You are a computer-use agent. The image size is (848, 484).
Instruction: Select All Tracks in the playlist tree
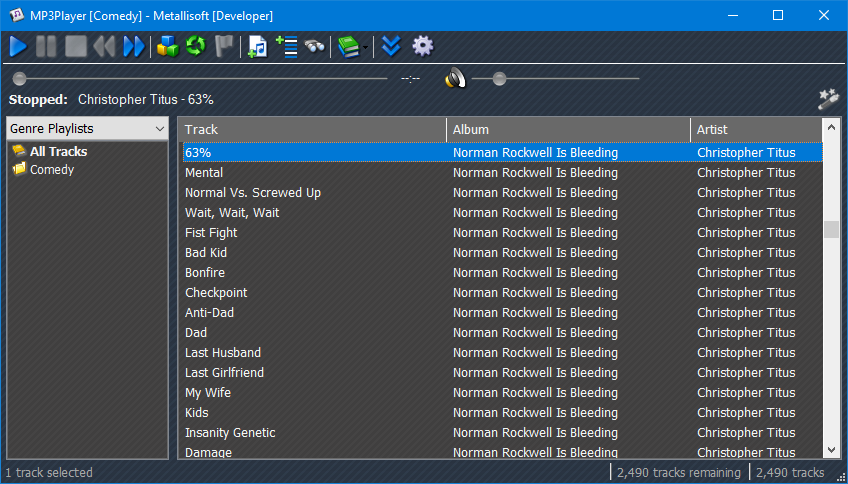point(58,152)
